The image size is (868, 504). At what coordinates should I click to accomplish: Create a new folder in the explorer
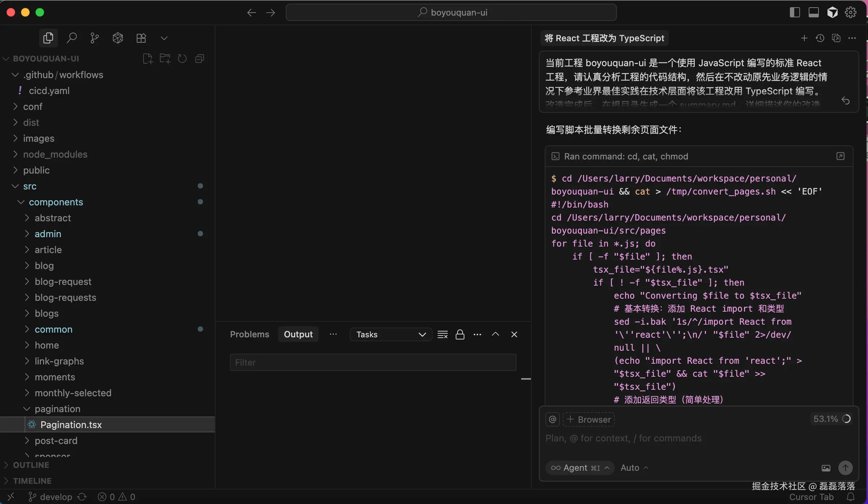click(165, 59)
